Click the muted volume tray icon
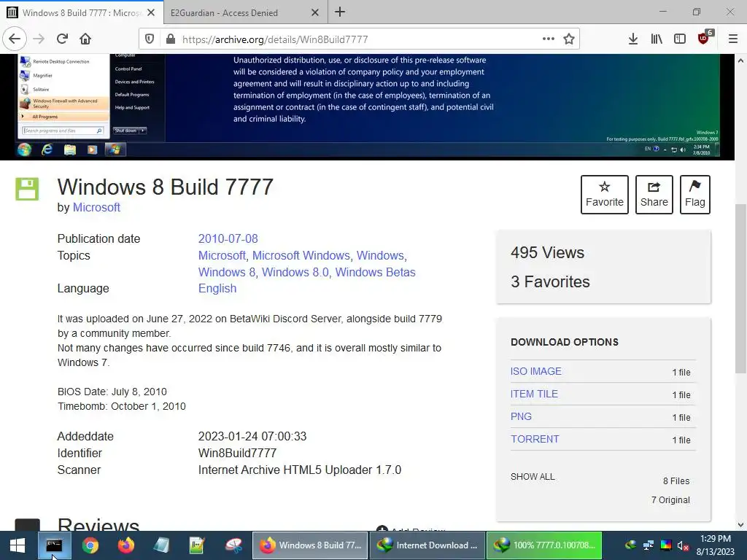Image resolution: width=747 pixels, height=560 pixels. point(683,545)
